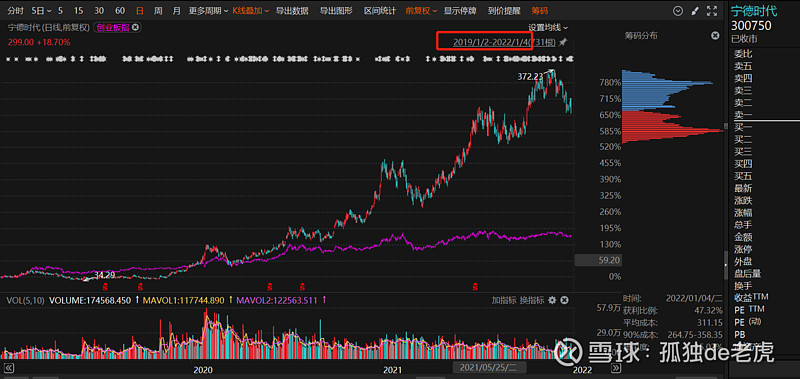
Task: Switch to 日 daily K-line period
Action: click(140, 10)
